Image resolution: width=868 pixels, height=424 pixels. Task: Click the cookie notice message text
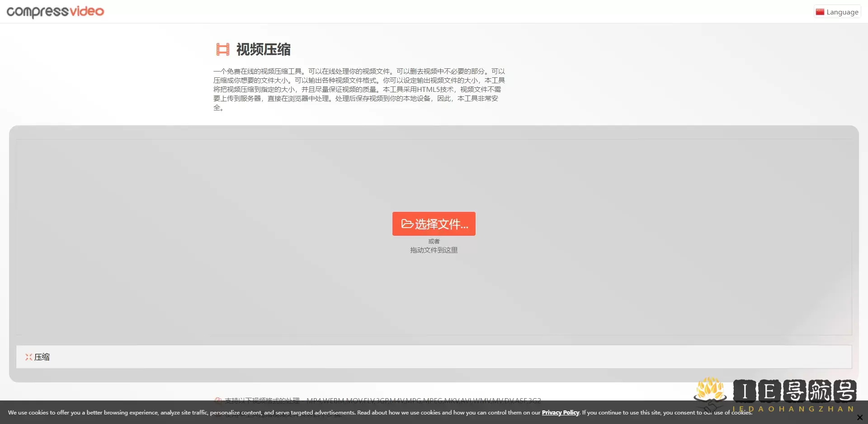coord(271,413)
